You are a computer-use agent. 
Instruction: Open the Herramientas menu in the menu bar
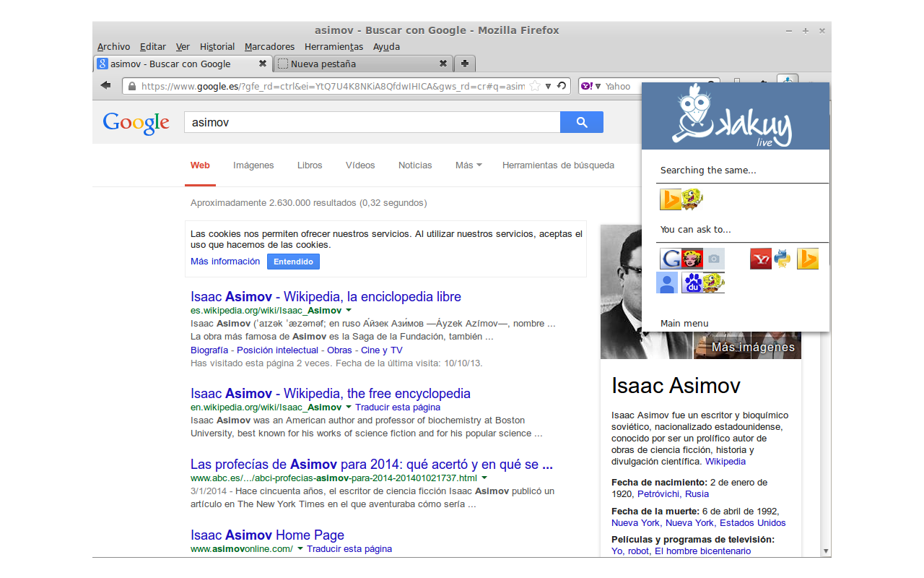[x=334, y=47]
